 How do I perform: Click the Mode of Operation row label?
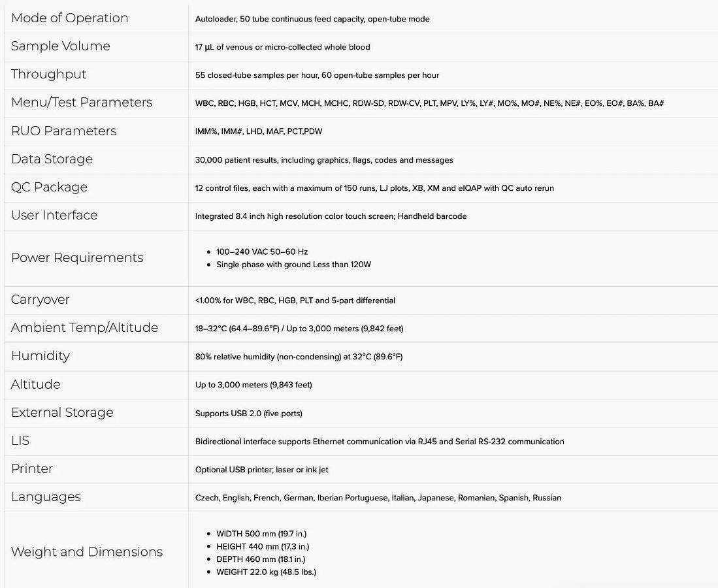coord(69,18)
